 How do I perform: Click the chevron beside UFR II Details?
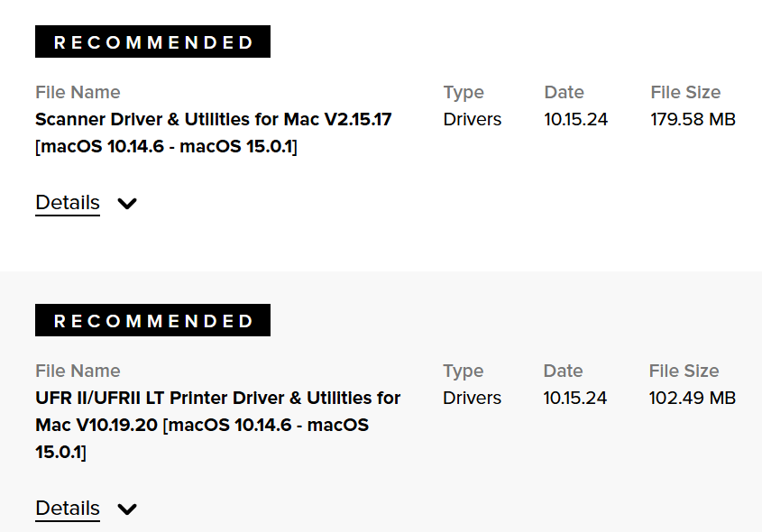click(127, 509)
